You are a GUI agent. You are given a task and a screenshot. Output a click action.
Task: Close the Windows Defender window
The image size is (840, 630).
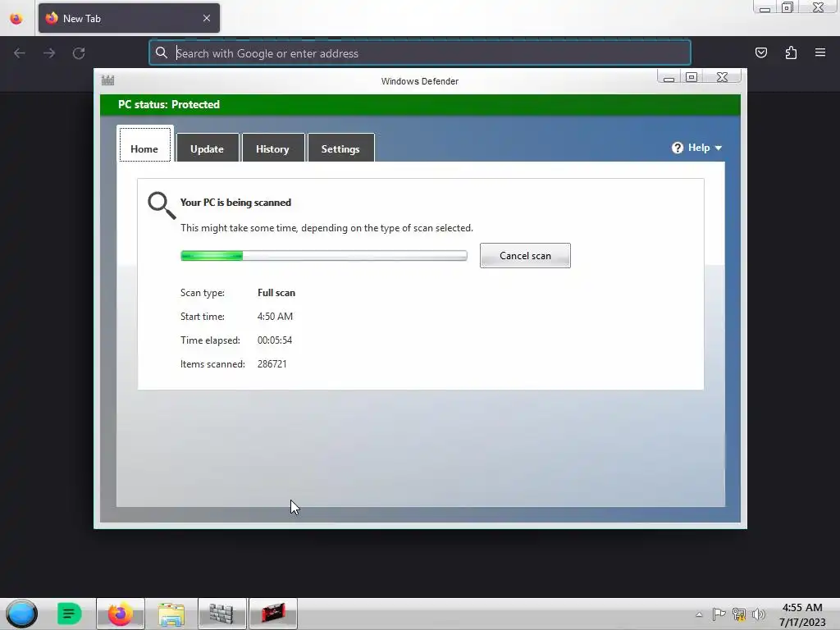coord(722,78)
